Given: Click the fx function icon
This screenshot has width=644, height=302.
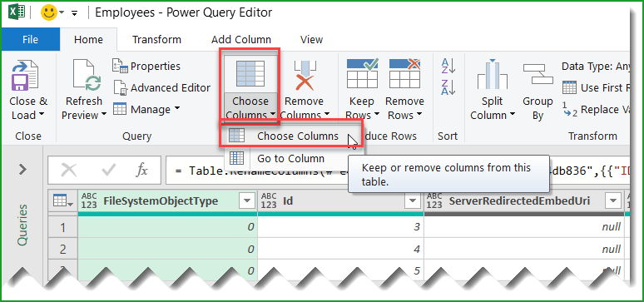Looking at the screenshot, I should [141, 170].
